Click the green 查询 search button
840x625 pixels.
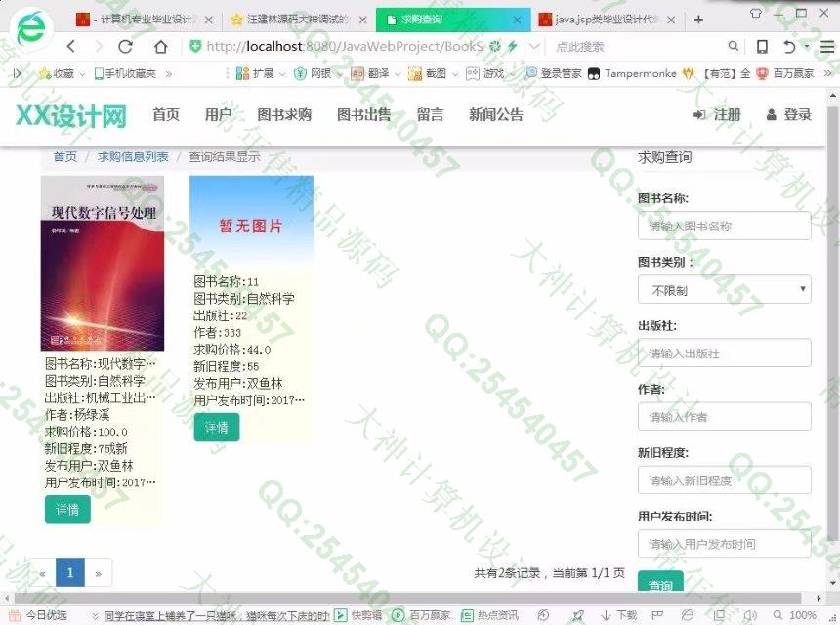660,582
